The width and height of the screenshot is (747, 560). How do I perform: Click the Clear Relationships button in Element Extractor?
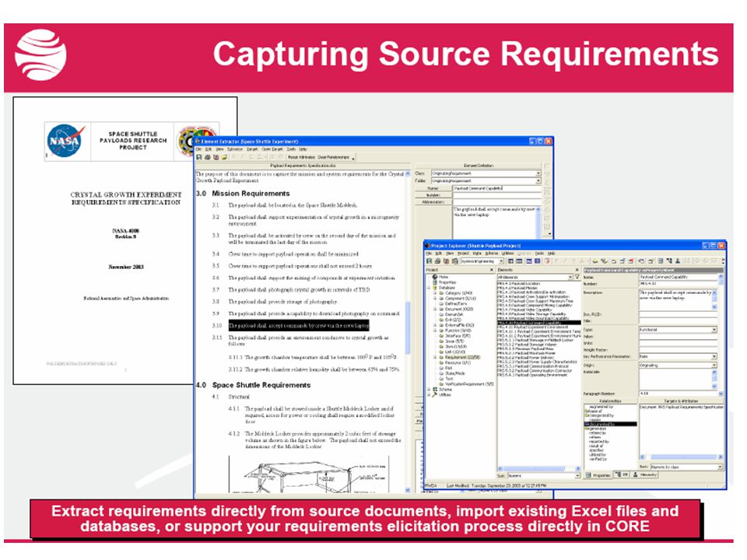[x=334, y=157]
